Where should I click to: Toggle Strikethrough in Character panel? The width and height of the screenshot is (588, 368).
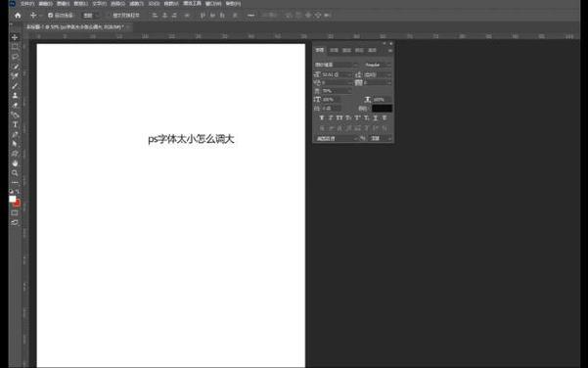pyautogui.click(x=384, y=117)
